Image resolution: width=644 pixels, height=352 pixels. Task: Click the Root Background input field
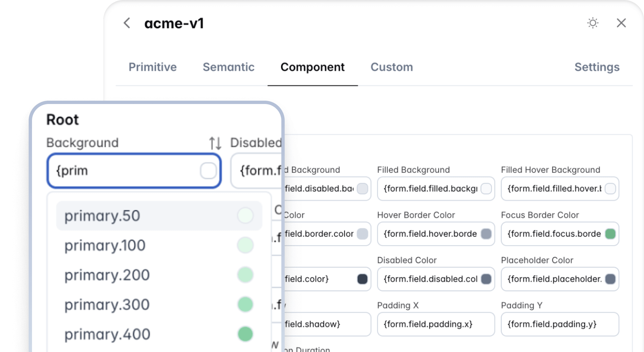click(127, 171)
